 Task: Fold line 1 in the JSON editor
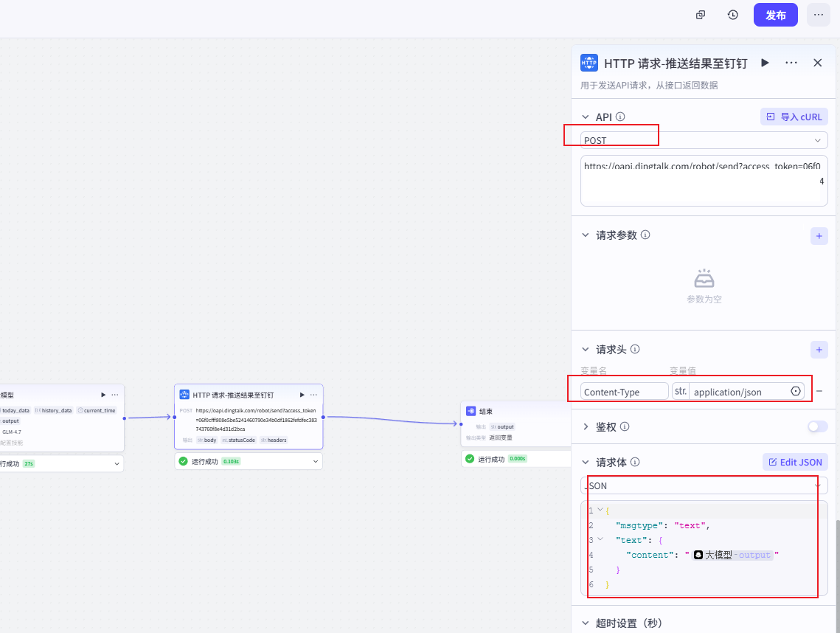pos(600,510)
